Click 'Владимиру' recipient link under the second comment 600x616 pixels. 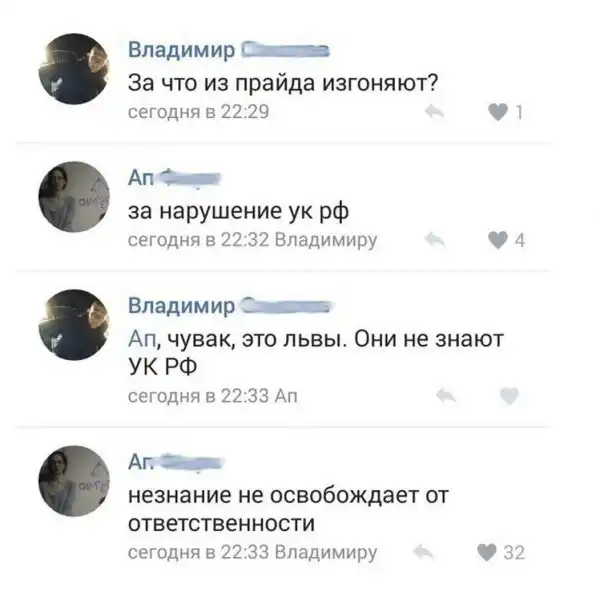click(326, 240)
